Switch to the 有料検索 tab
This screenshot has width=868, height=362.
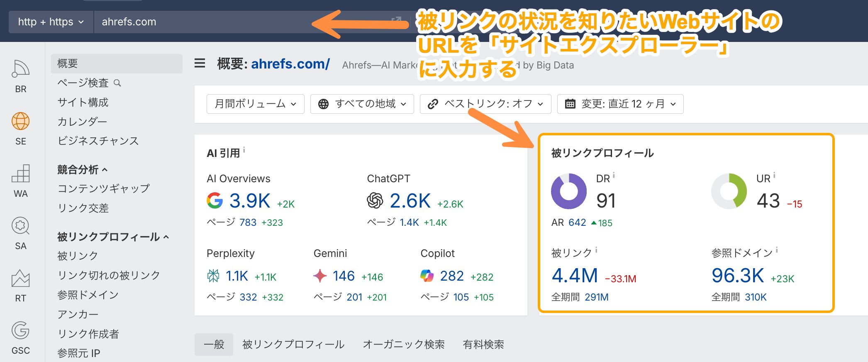point(483,344)
